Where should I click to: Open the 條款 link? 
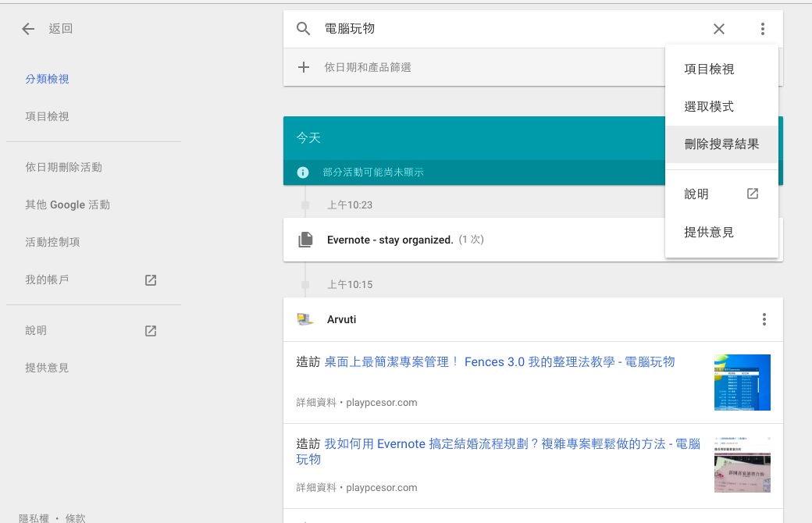point(76,518)
